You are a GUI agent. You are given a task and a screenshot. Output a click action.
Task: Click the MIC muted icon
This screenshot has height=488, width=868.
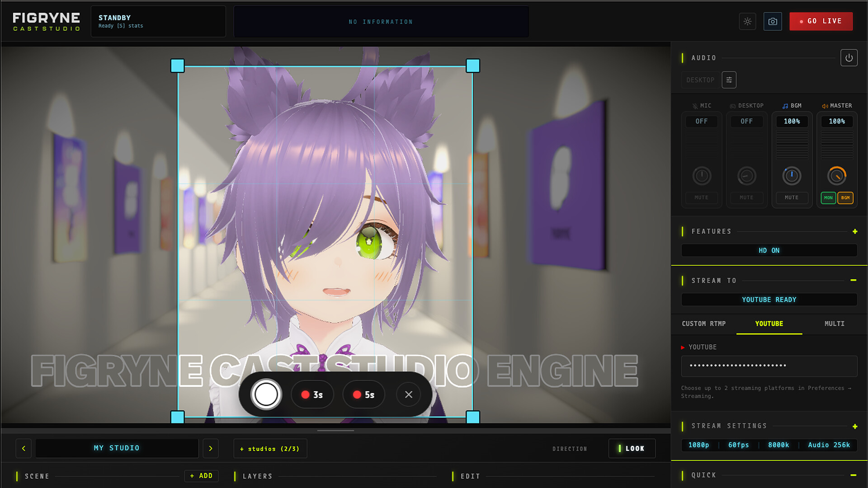tap(695, 106)
